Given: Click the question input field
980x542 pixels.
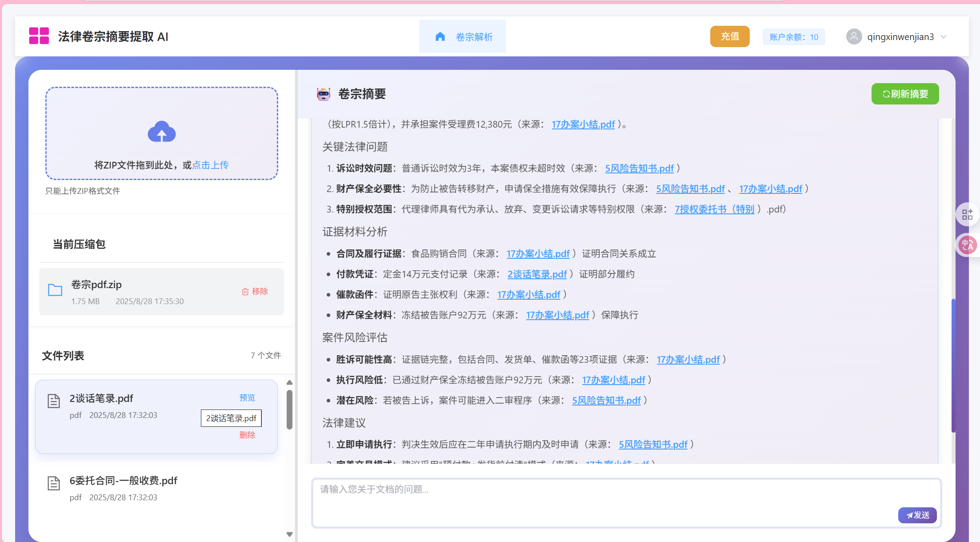Looking at the screenshot, I should click(x=626, y=503).
